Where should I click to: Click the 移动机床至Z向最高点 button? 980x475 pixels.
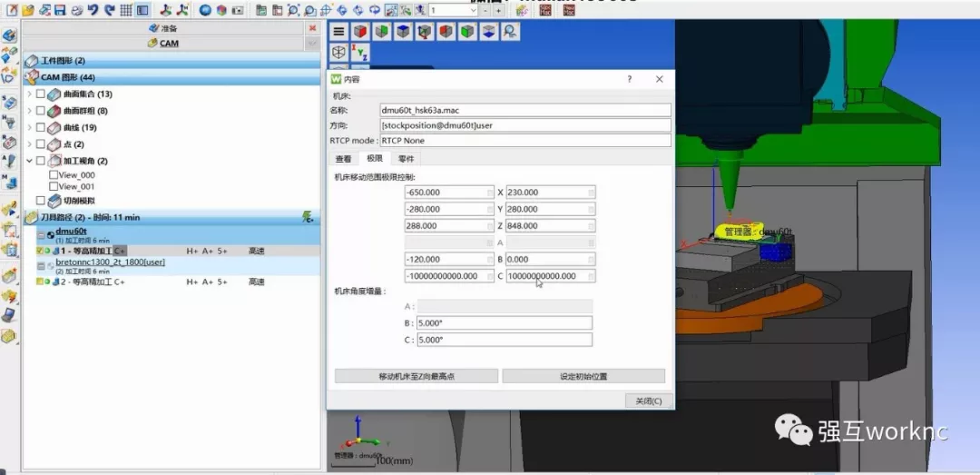[x=416, y=376]
